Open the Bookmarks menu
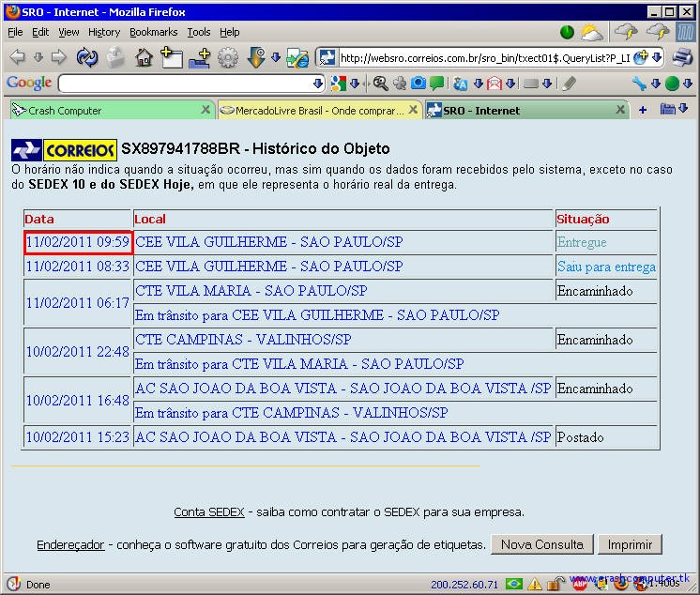 tap(154, 32)
